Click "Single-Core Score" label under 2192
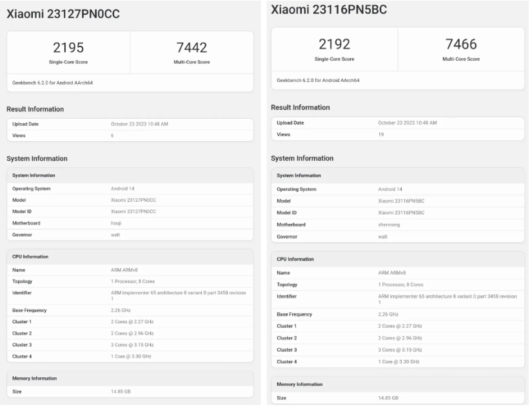This screenshot has height=407, width=532. [334, 59]
